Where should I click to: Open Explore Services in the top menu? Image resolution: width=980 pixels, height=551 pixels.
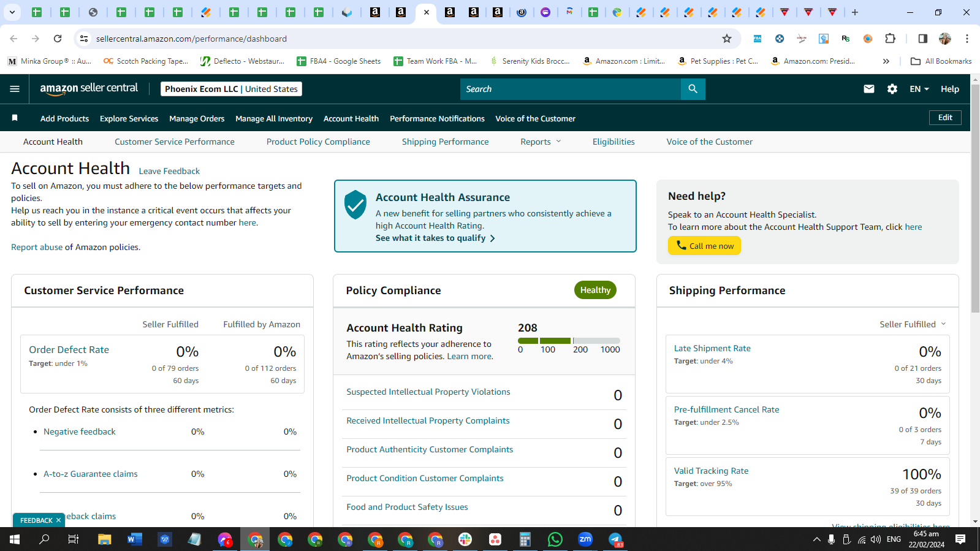coord(129,119)
